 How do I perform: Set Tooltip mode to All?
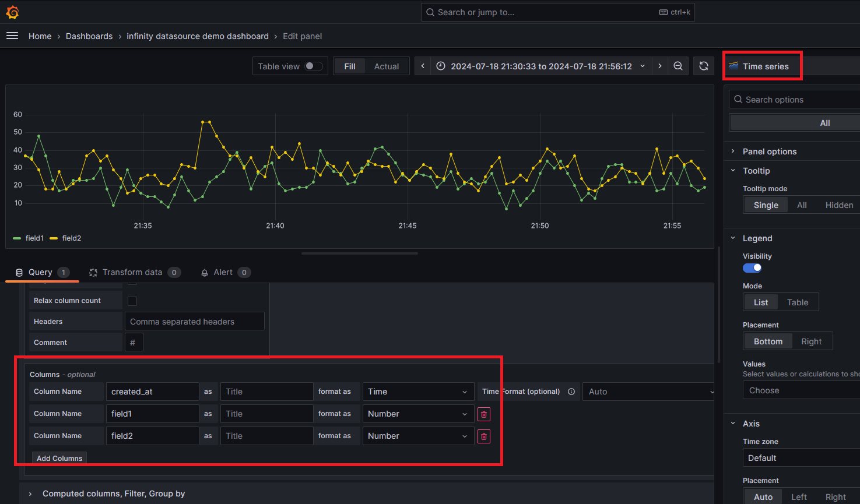click(802, 205)
